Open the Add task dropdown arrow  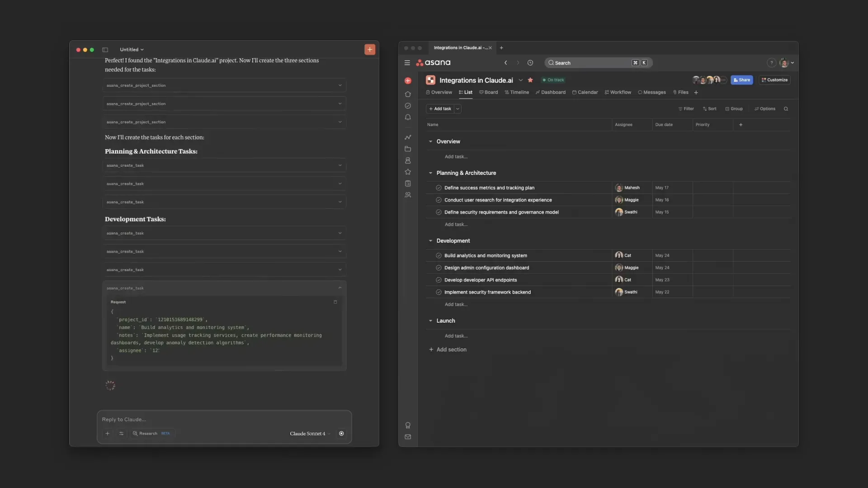coord(458,109)
